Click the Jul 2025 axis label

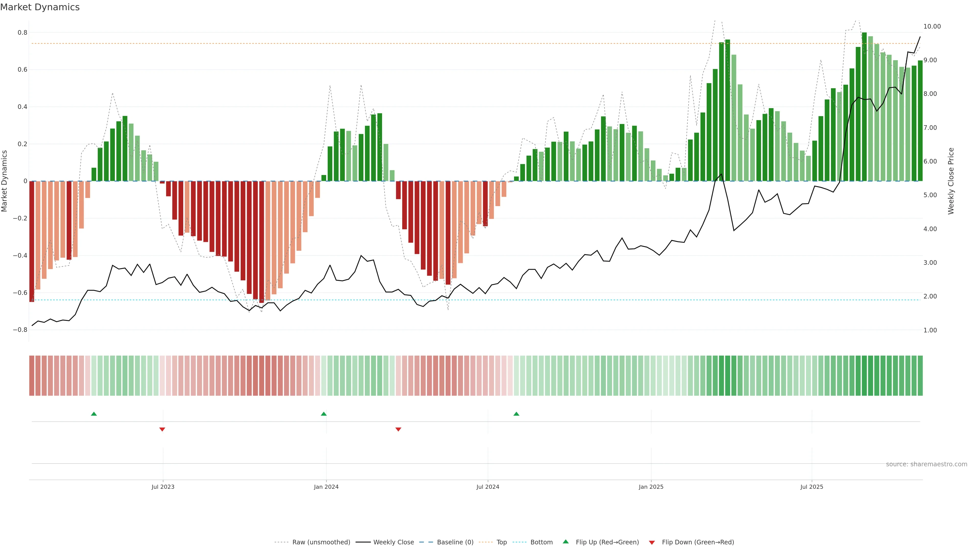tap(812, 487)
